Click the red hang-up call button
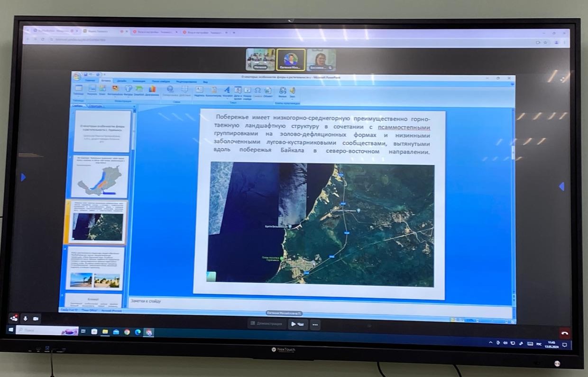This screenshot has width=588, height=377. tap(564, 333)
